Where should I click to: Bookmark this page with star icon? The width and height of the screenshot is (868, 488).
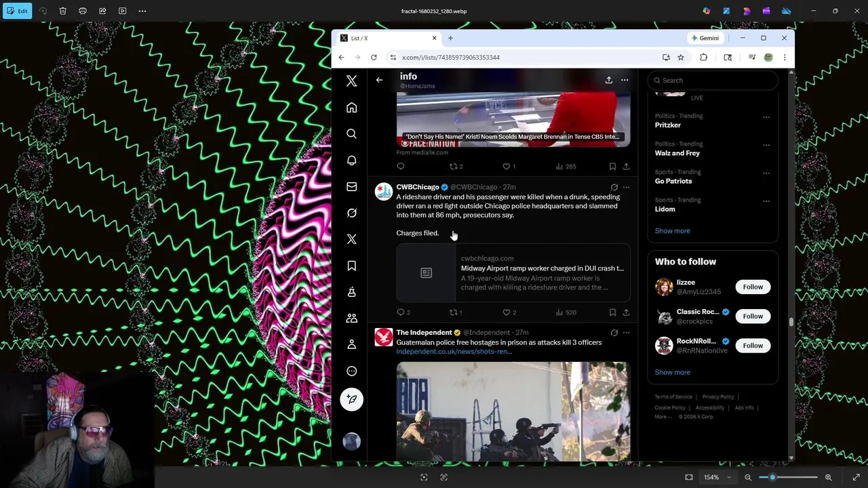coord(681,58)
